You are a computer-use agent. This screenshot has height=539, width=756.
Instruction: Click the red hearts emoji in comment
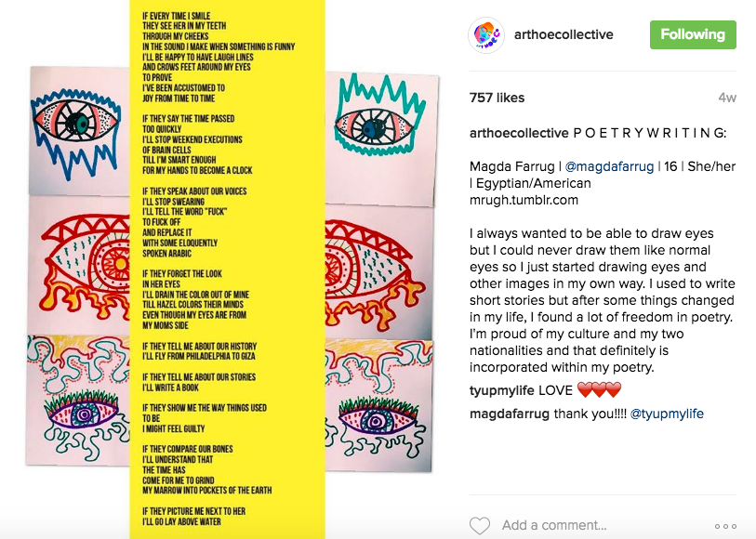click(599, 389)
